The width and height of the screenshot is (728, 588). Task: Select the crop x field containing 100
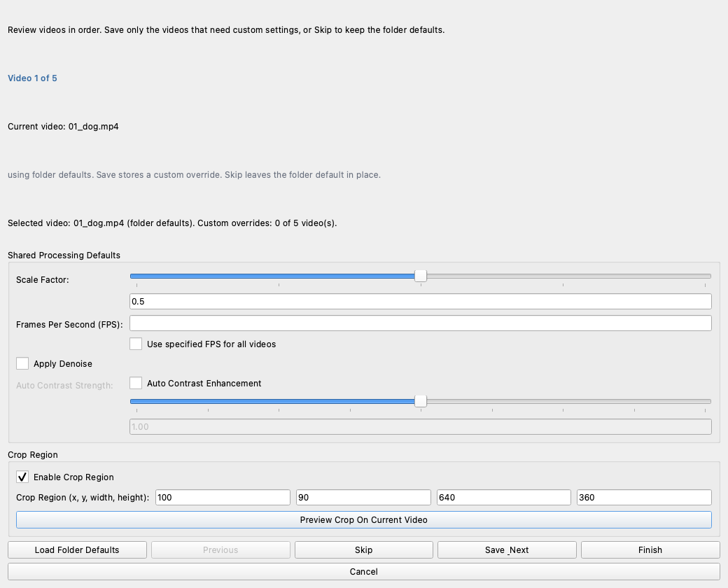pos(222,497)
